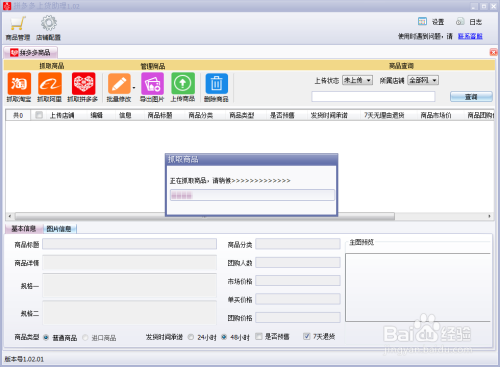Click 商品市场价 column header
Screen dimensions: 500x367
[x=436, y=115]
